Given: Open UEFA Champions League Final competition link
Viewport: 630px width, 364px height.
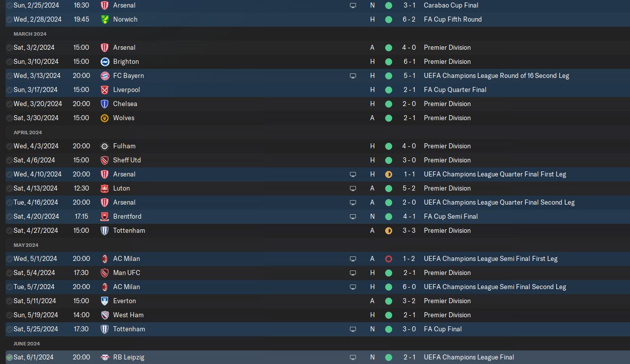Looking at the screenshot, I should (469, 357).
